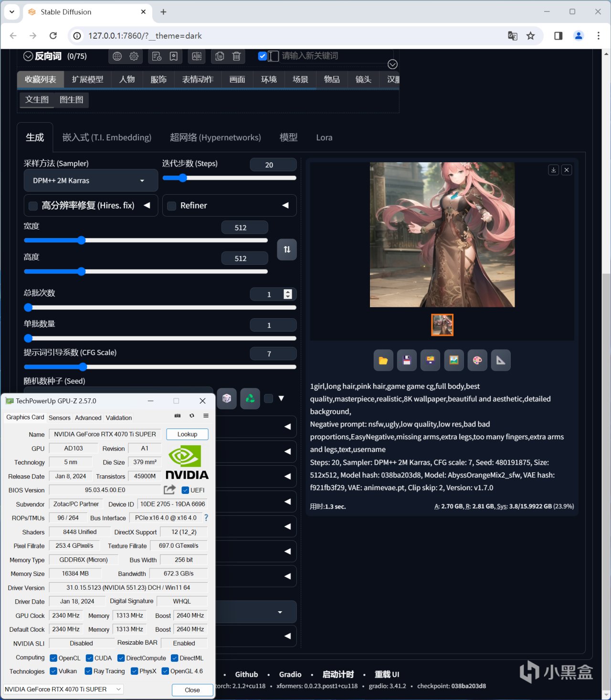611x700 pixels.
Task: Take a GPU-Z screenshot with the camera icon
Action: pos(178,416)
